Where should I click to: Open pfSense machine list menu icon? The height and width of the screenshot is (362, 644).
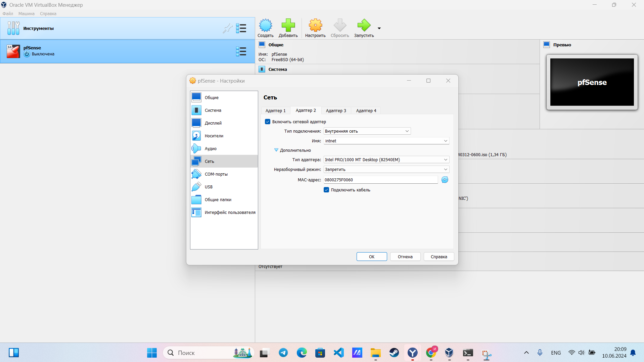[241, 51]
